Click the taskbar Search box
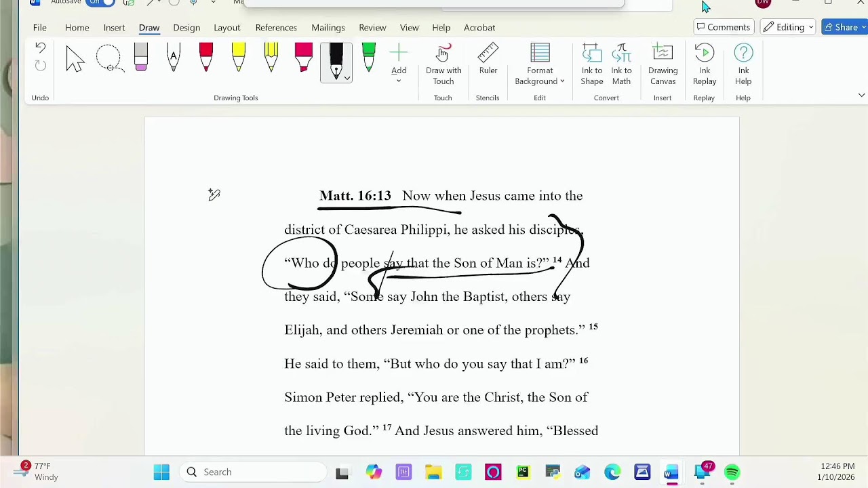Image resolution: width=868 pixels, height=488 pixels. pos(254,472)
